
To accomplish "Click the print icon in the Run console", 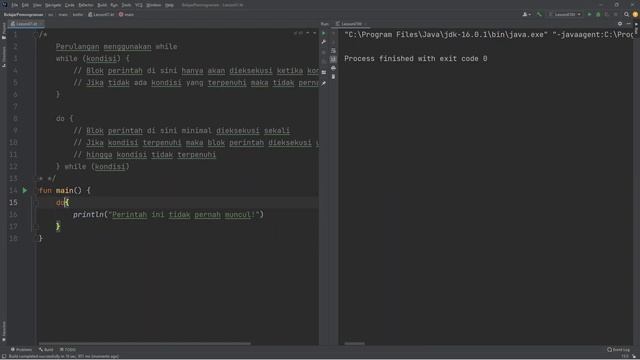I will (333, 68).
